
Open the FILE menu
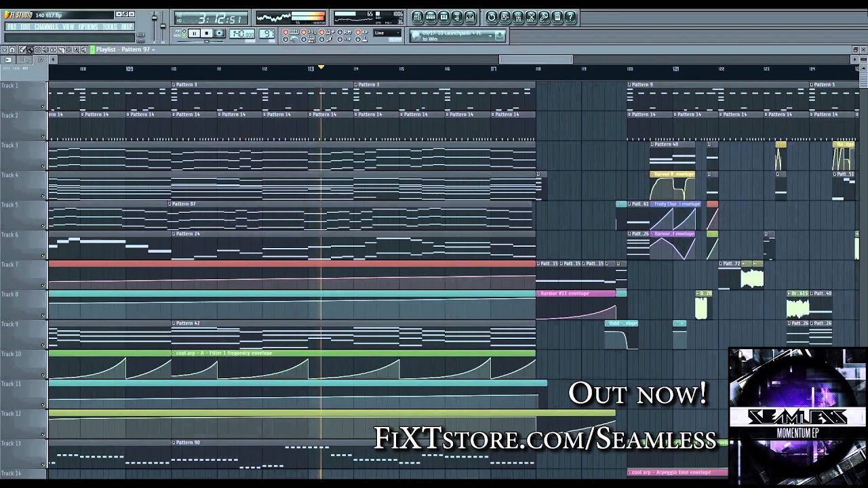pyautogui.click(x=12, y=26)
